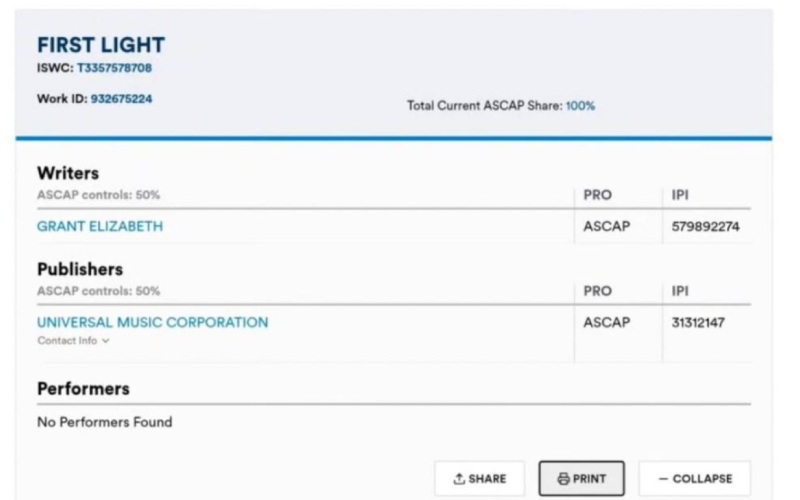The image size is (800, 500).
Task: Select publisher IPI number 31312147
Action: (698, 322)
